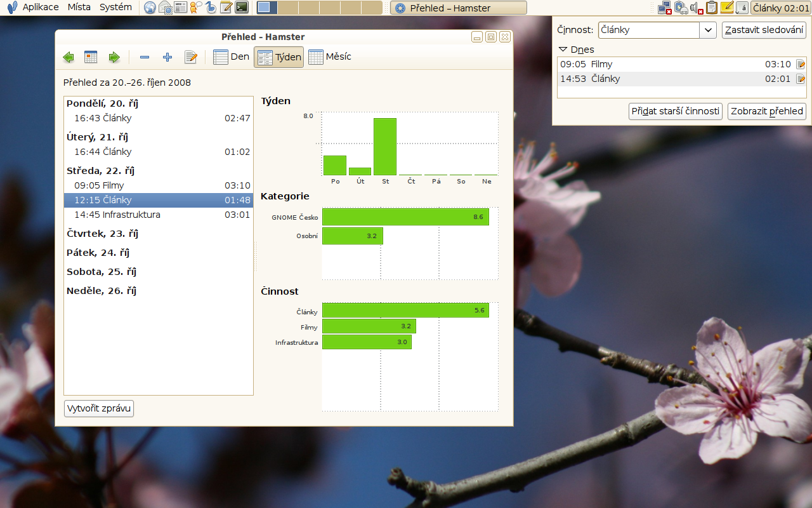The image size is (812, 508).
Task: Go to the next week with the forward arrow
Action: (x=114, y=57)
